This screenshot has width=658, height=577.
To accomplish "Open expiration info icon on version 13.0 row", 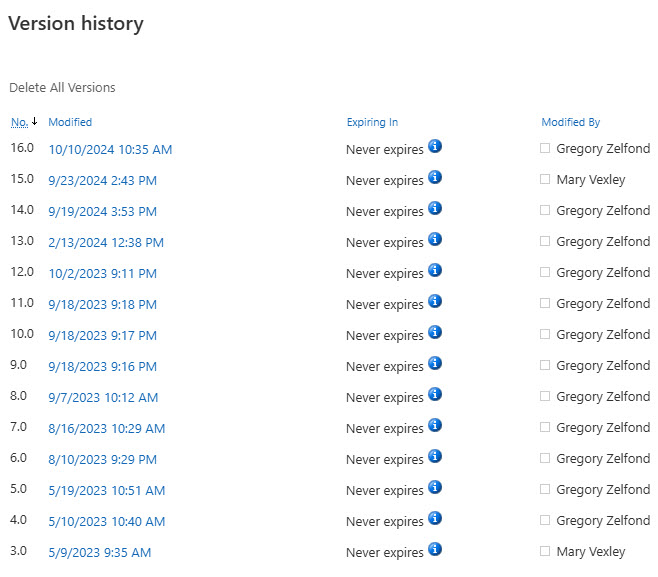I will (x=435, y=239).
